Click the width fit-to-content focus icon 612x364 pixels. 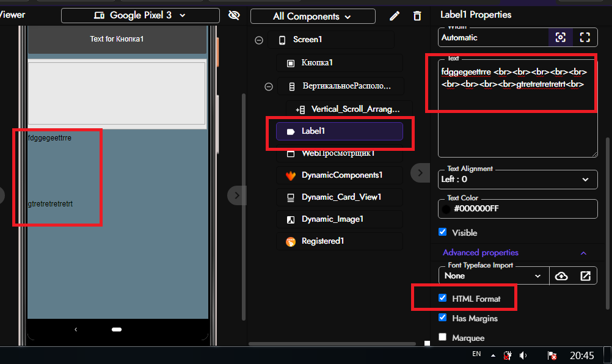[x=561, y=37]
